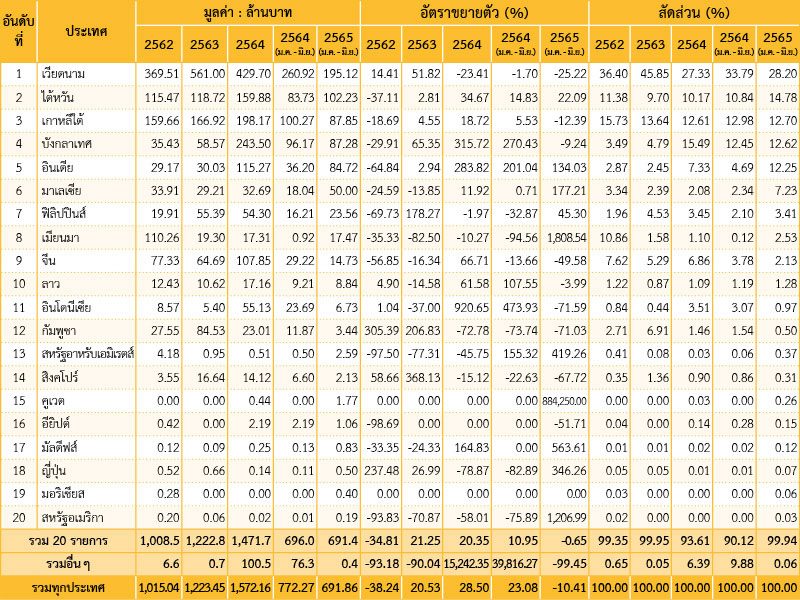Click country name เวียดนาม
Image resolution: width=800 pixels, height=600 pixels.
click(x=63, y=73)
